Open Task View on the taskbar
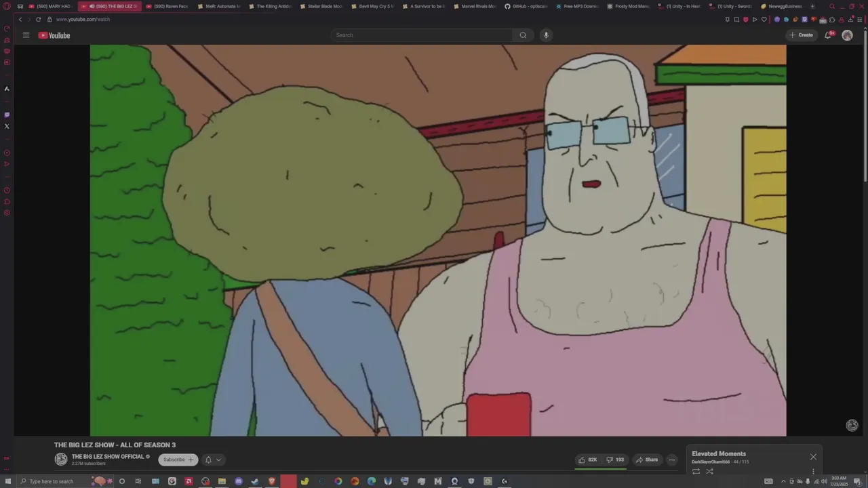The width and height of the screenshot is (868, 488). point(138,481)
